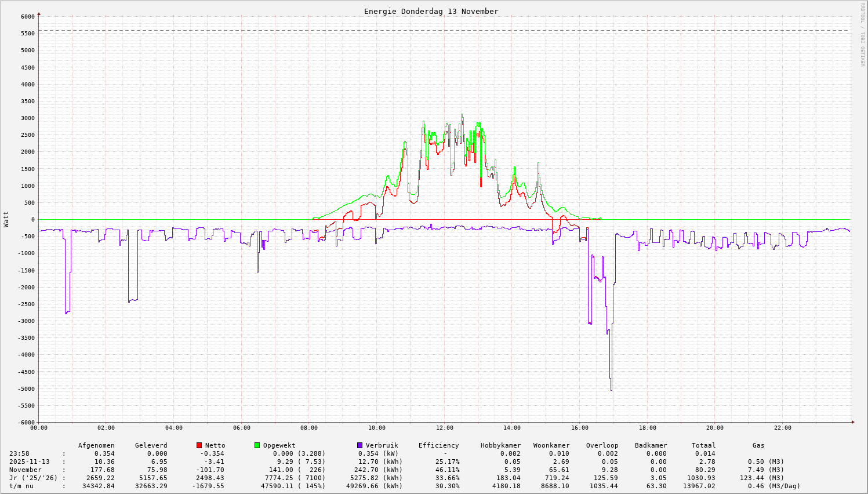
Task: Select the Gas column header
Action: click(758, 445)
